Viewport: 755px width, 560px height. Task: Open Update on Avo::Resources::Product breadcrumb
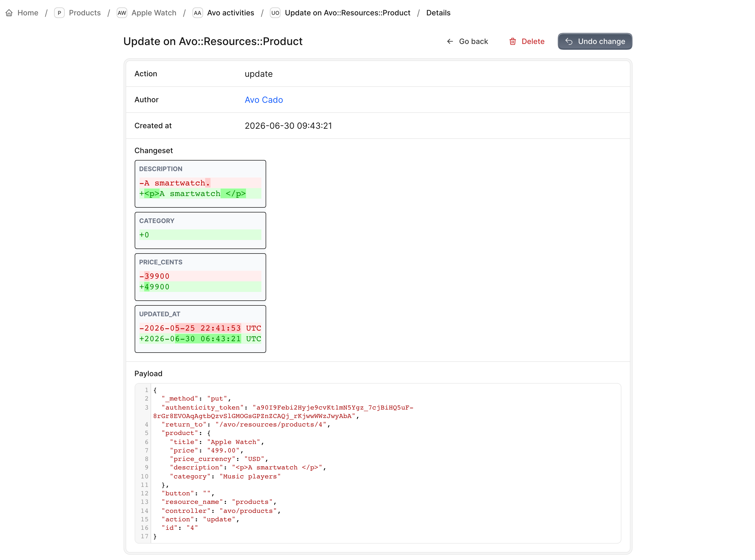point(348,13)
